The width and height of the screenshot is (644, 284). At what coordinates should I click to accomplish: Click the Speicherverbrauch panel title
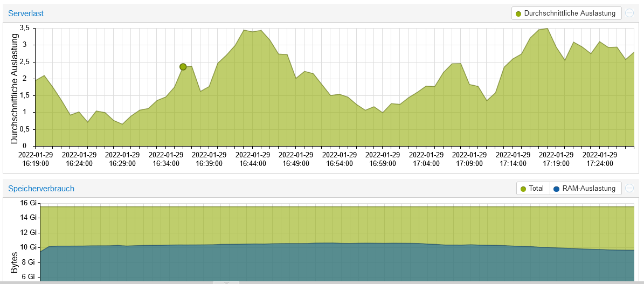[41, 189]
